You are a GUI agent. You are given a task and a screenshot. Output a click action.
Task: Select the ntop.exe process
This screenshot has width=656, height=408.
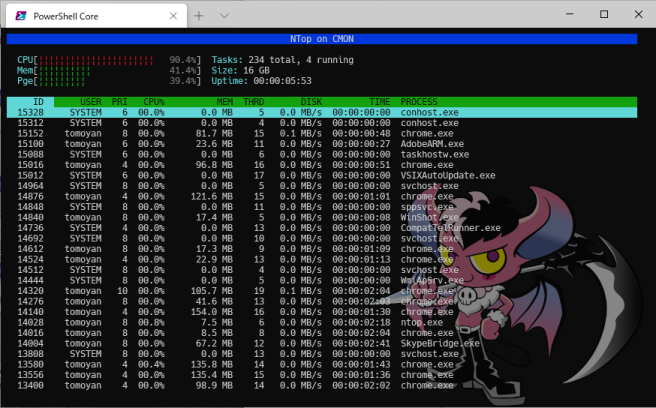[422, 322]
